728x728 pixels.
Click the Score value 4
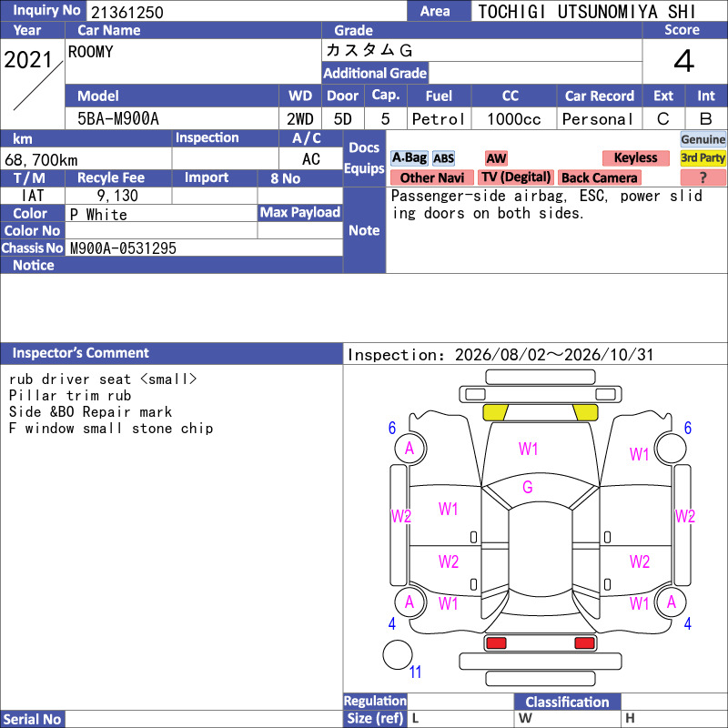click(684, 61)
